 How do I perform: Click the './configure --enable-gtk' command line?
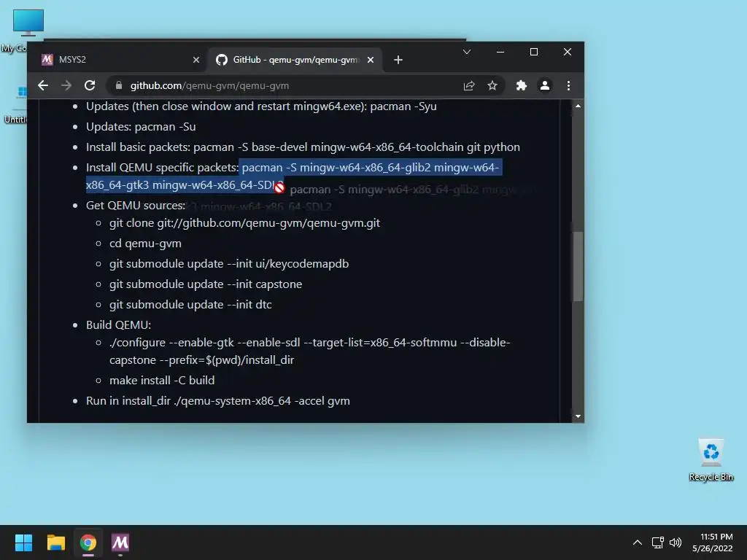pos(309,351)
